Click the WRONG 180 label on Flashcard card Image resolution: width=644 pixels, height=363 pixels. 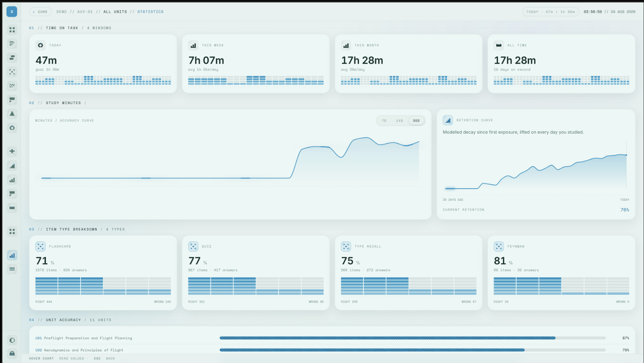(162, 302)
